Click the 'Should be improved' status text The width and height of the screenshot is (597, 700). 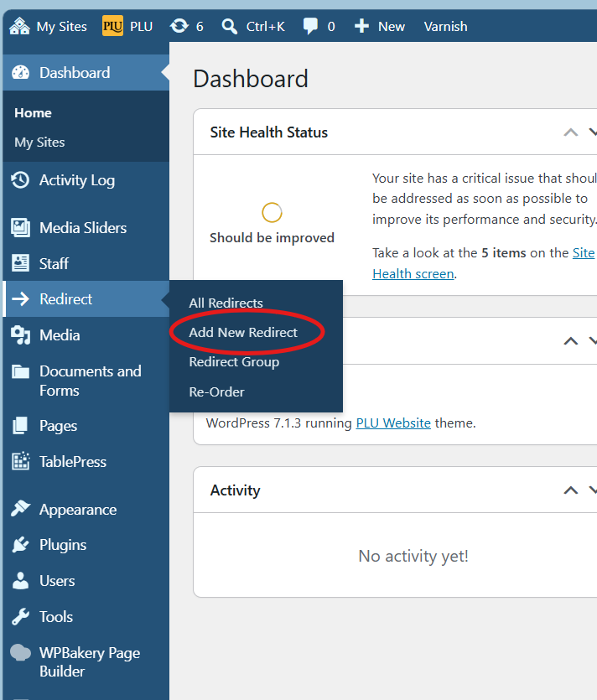click(272, 237)
